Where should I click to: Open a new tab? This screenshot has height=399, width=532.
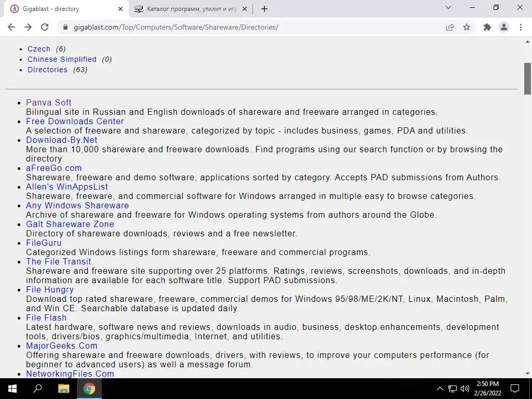click(264, 9)
